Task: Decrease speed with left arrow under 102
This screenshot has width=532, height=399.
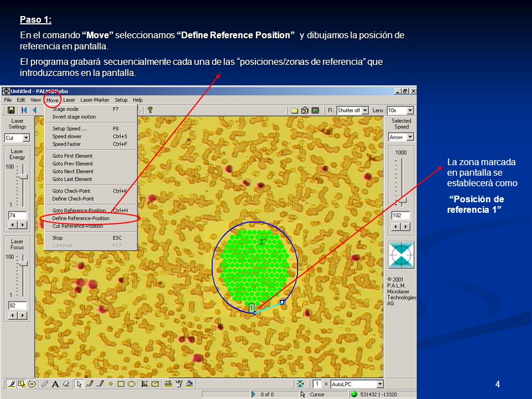Action: point(396,227)
